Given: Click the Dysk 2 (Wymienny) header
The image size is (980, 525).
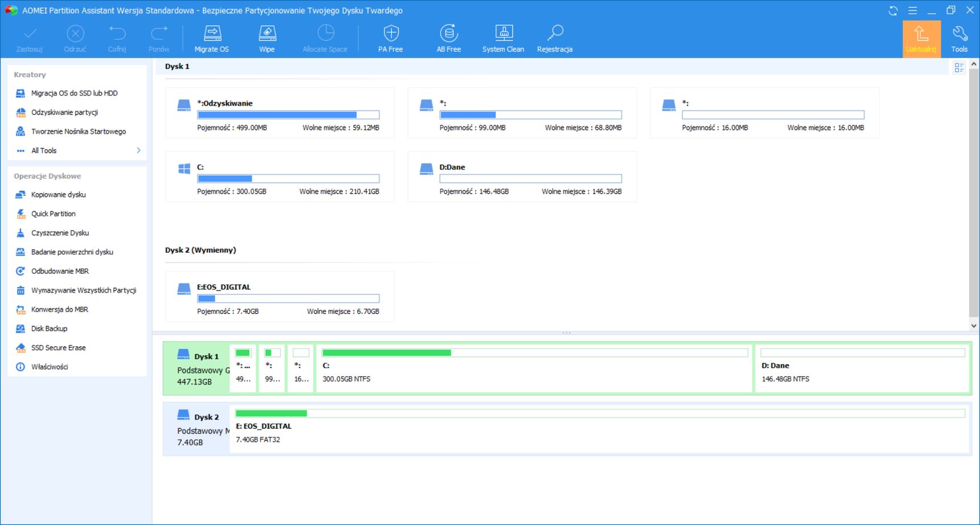Looking at the screenshot, I should [x=201, y=250].
